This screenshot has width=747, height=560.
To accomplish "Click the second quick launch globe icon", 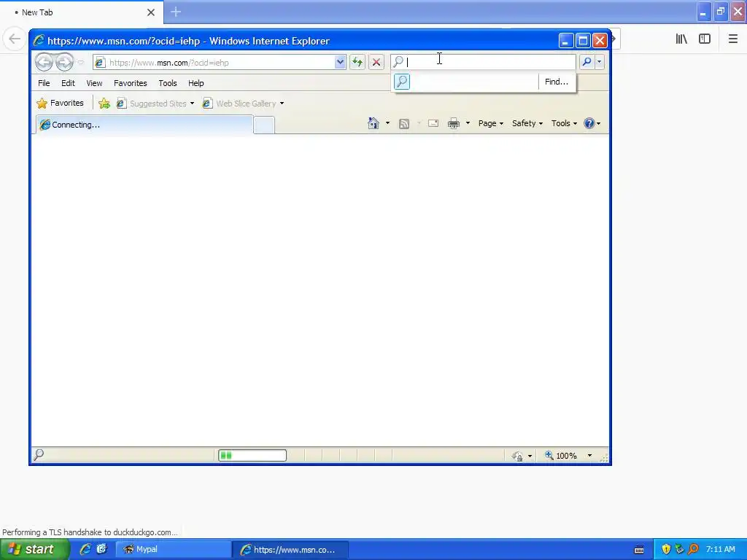I will coord(101,549).
